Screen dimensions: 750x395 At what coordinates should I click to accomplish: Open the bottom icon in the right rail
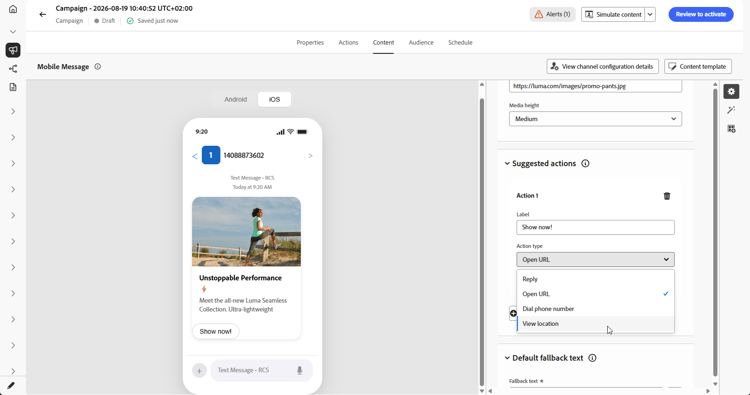tap(731, 129)
